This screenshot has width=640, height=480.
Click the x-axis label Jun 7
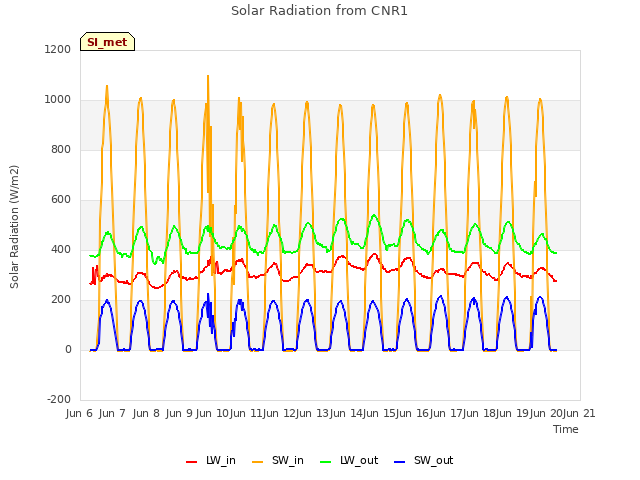click(112, 413)
